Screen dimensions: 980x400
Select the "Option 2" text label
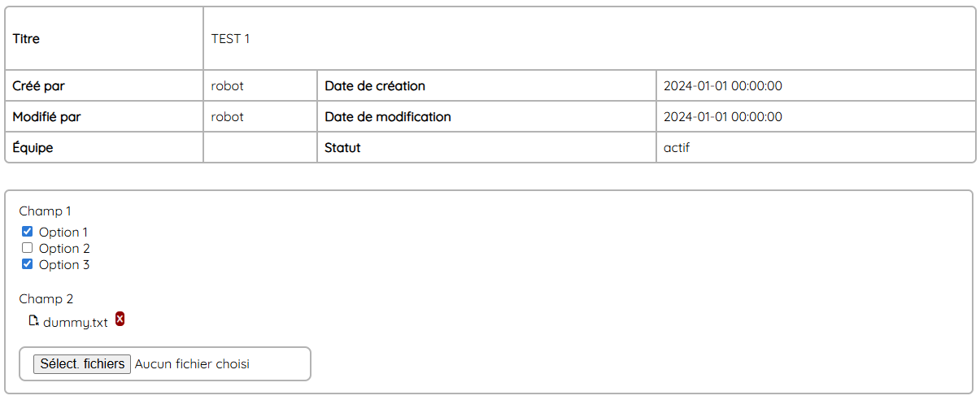(x=64, y=249)
